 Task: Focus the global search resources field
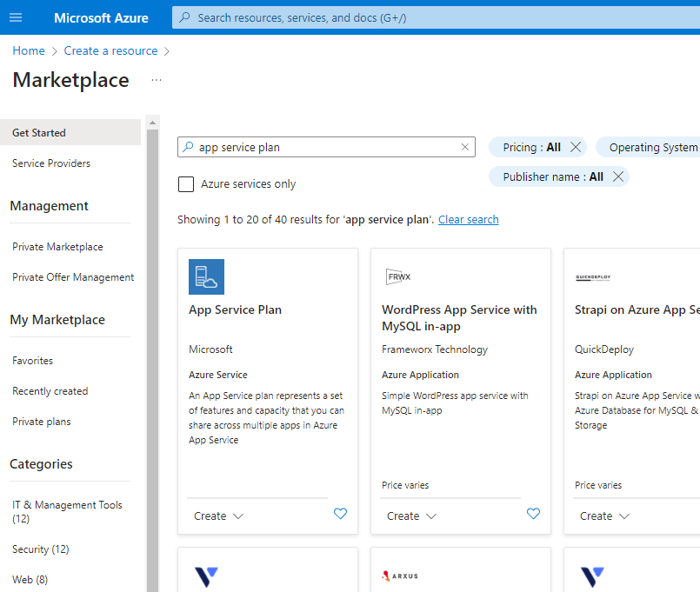click(436, 18)
